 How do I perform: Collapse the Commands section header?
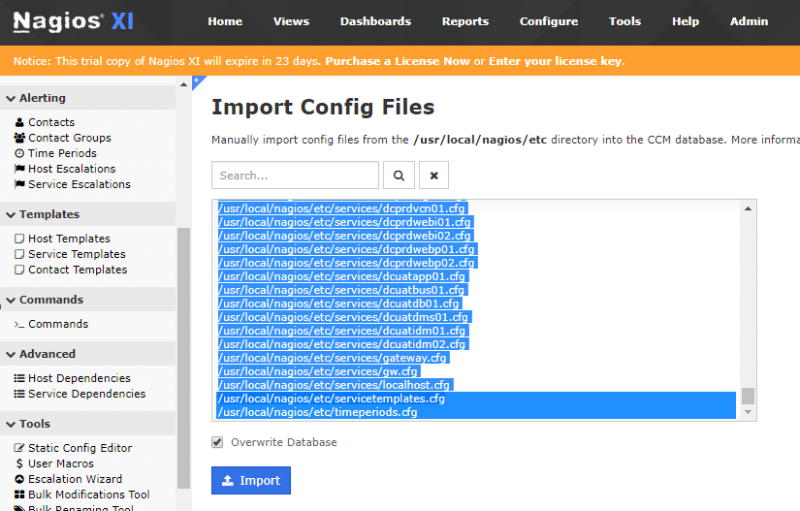pyautogui.click(x=88, y=299)
